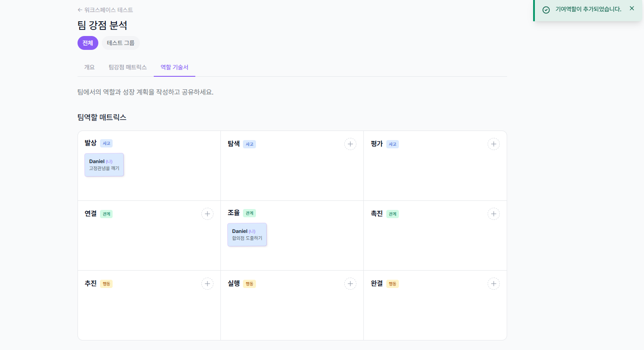644x350 pixels.
Task: Dismiss the 기여역할 success notification
Action: (631, 8)
